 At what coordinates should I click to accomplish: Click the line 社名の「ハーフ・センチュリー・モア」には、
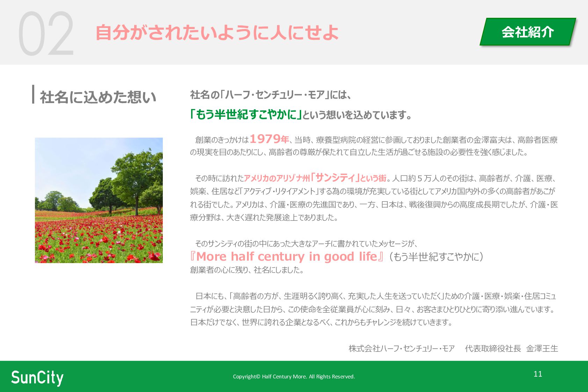pyautogui.click(x=271, y=95)
